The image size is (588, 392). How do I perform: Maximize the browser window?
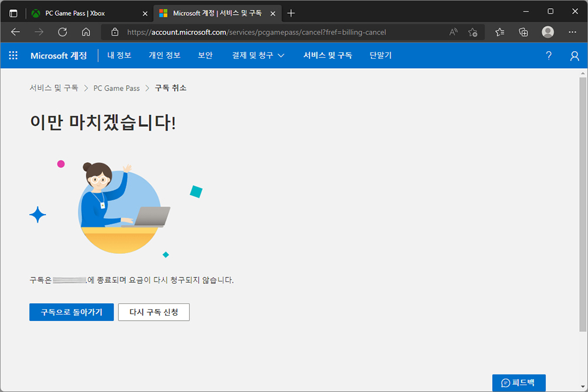(550, 12)
